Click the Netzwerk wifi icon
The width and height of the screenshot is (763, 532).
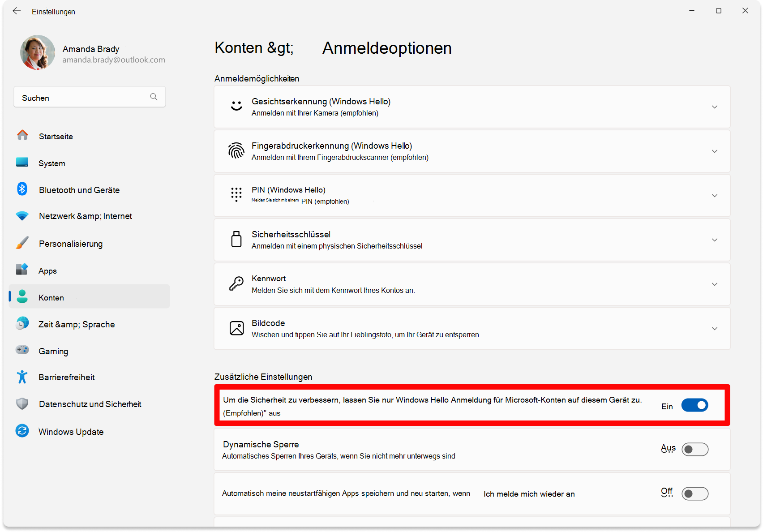(22, 216)
